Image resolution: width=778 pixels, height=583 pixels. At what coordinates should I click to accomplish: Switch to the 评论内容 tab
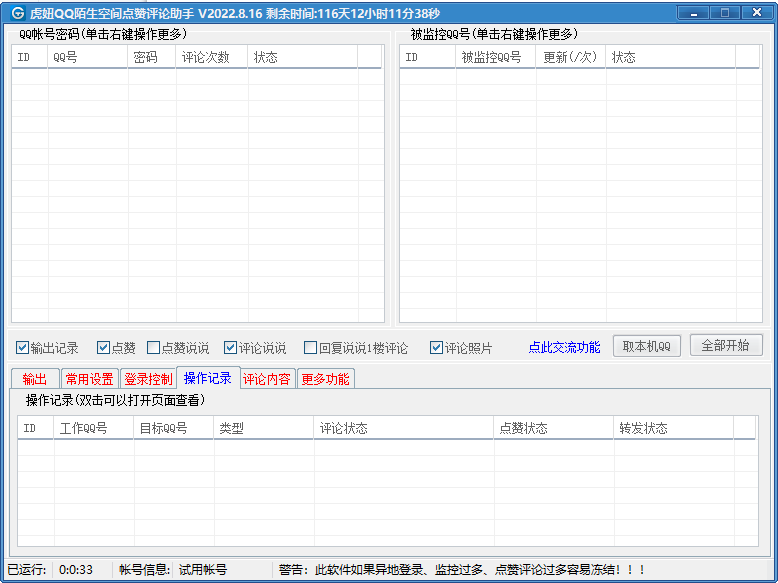(x=267, y=379)
